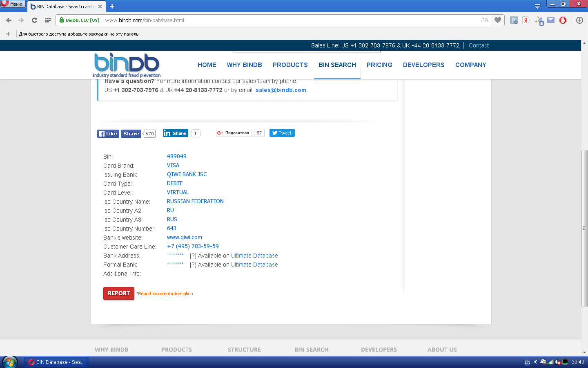Open the DEVELOPERS navigation menu item
Viewport: 588px width, 368px height.
(423, 65)
